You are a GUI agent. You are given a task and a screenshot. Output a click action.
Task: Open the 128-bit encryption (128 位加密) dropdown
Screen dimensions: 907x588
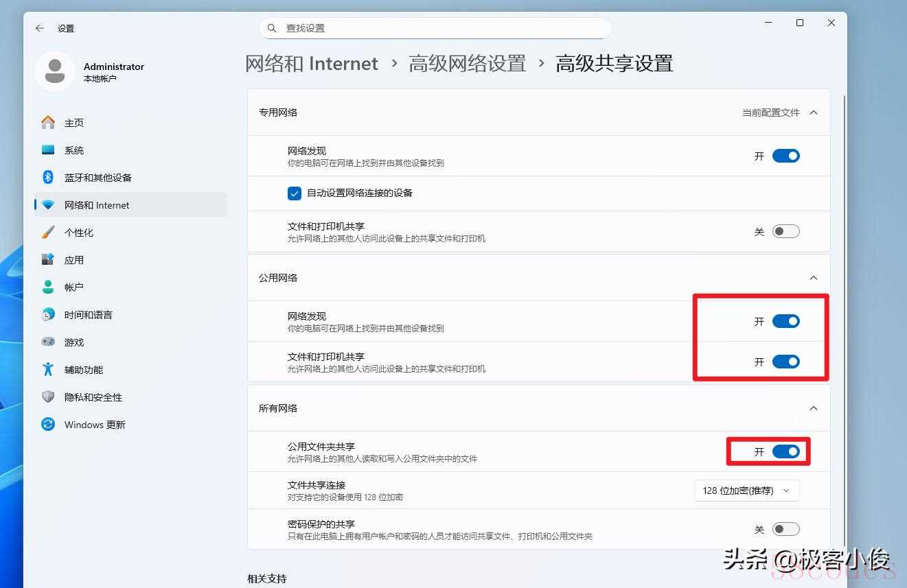[746, 491]
